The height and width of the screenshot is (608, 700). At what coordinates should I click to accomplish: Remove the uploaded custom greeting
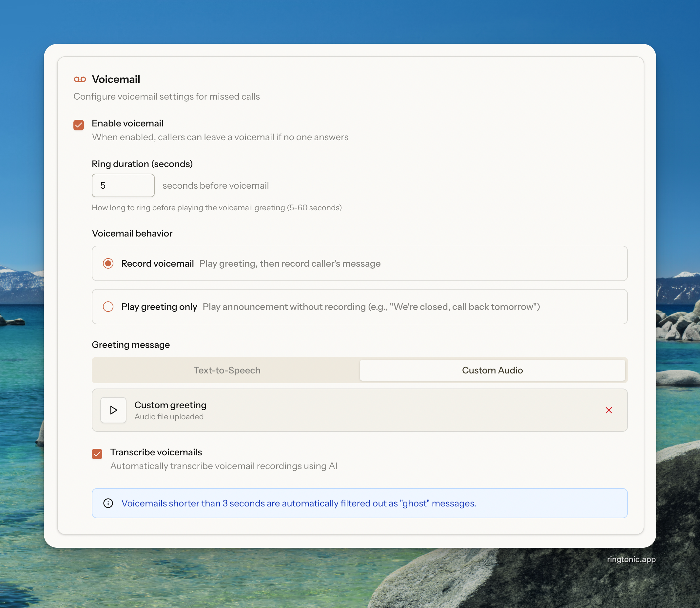tap(609, 410)
